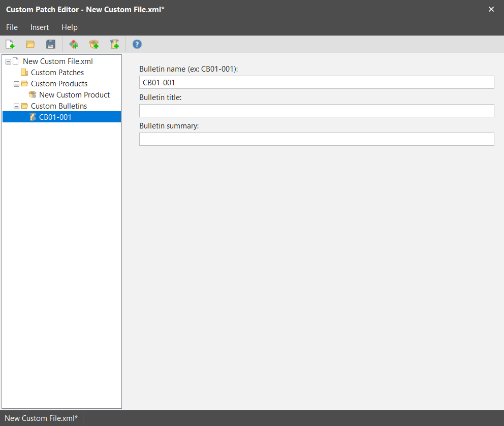Image resolution: width=504 pixels, height=426 pixels.
Task: Select the Custom Products tree node
Action: click(59, 84)
